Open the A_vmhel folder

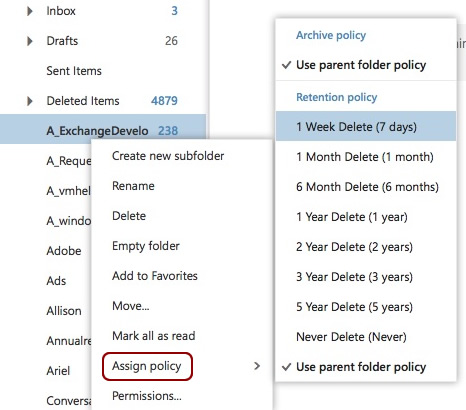pos(69,191)
